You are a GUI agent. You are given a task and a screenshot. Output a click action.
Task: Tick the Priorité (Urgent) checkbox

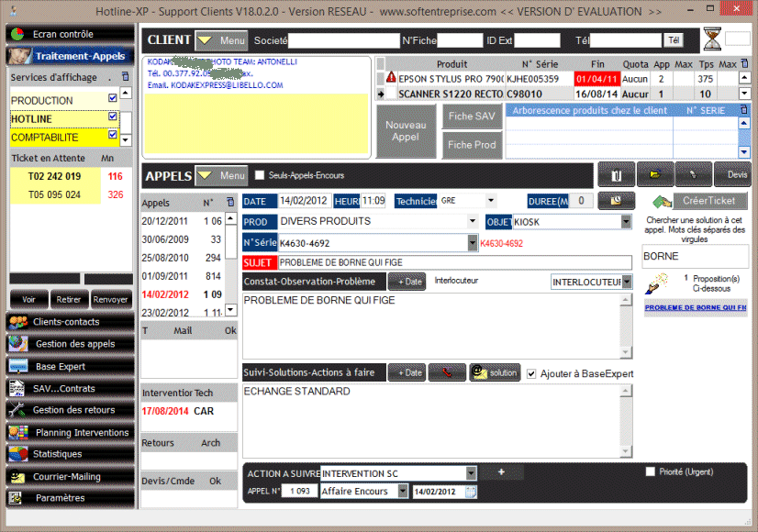(x=651, y=471)
